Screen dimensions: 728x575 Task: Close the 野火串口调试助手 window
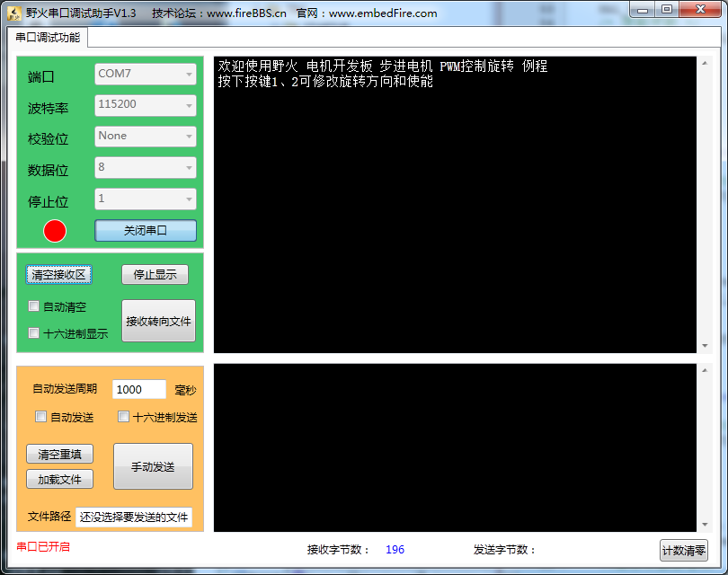701,10
